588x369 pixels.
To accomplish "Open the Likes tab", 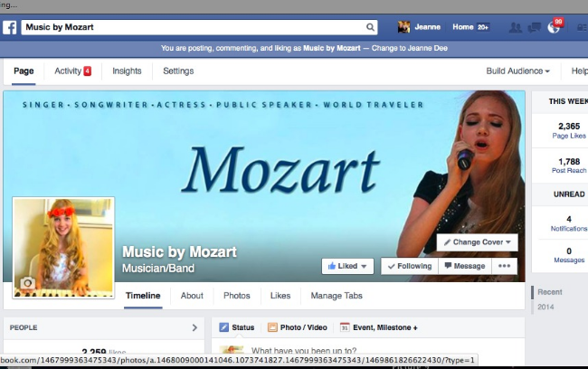I will pyautogui.click(x=280, y=296).
